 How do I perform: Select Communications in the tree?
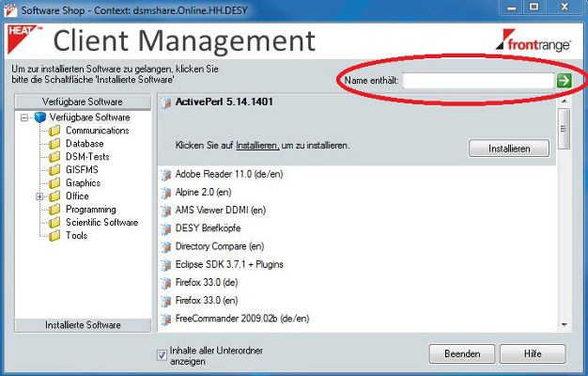[98, 131]
